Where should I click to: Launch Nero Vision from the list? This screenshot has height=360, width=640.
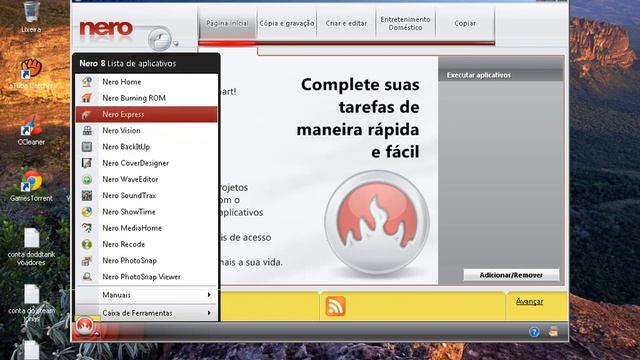[x=147, y=131]
